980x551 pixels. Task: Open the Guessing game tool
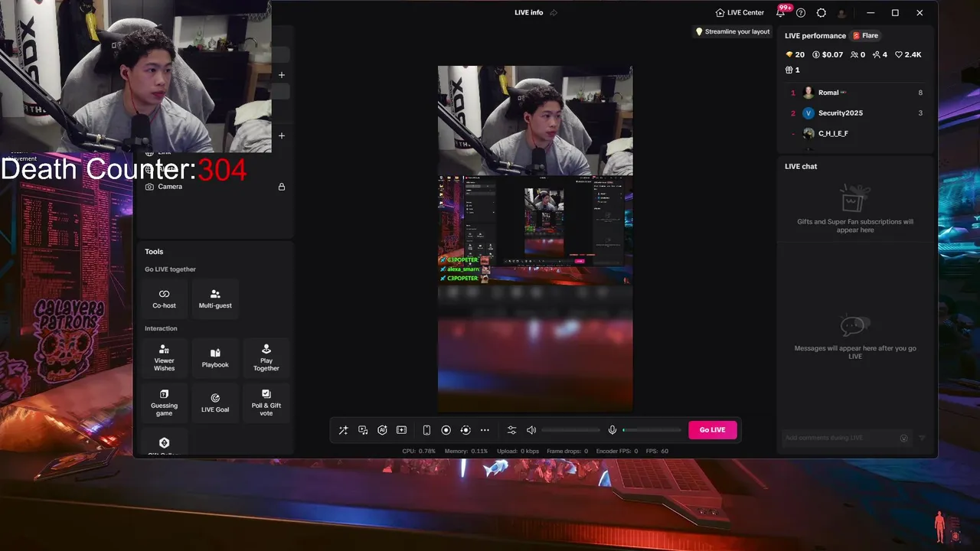coord(164,403)
